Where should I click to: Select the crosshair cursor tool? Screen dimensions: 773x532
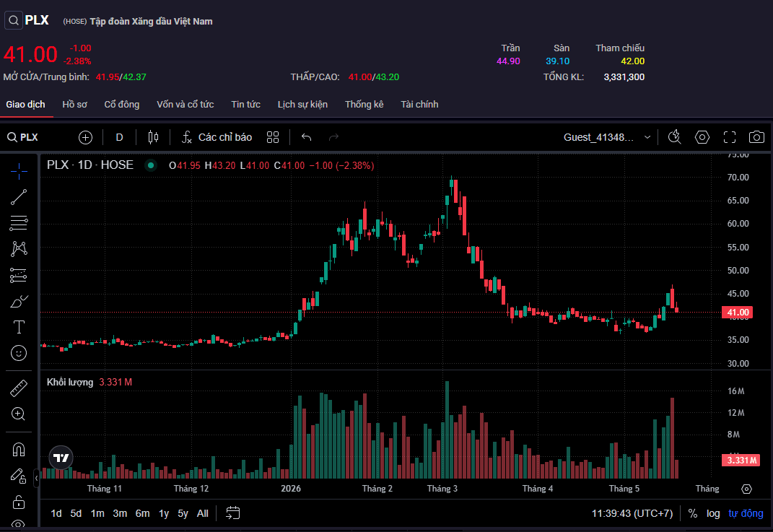coord(19,171)
